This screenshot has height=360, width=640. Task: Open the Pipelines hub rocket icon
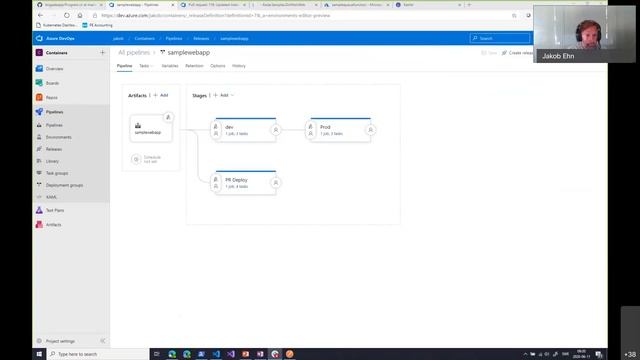pos(39,111)
